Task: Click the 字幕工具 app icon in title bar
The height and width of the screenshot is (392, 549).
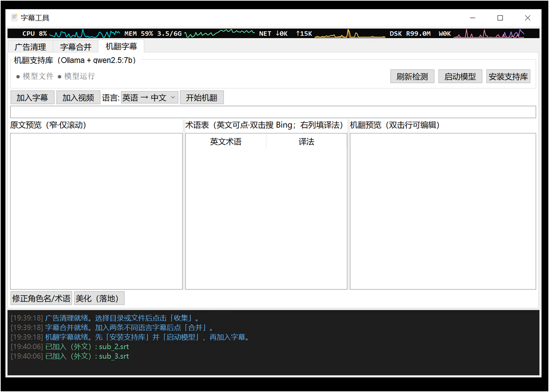Action: click(x=14, y=18)
